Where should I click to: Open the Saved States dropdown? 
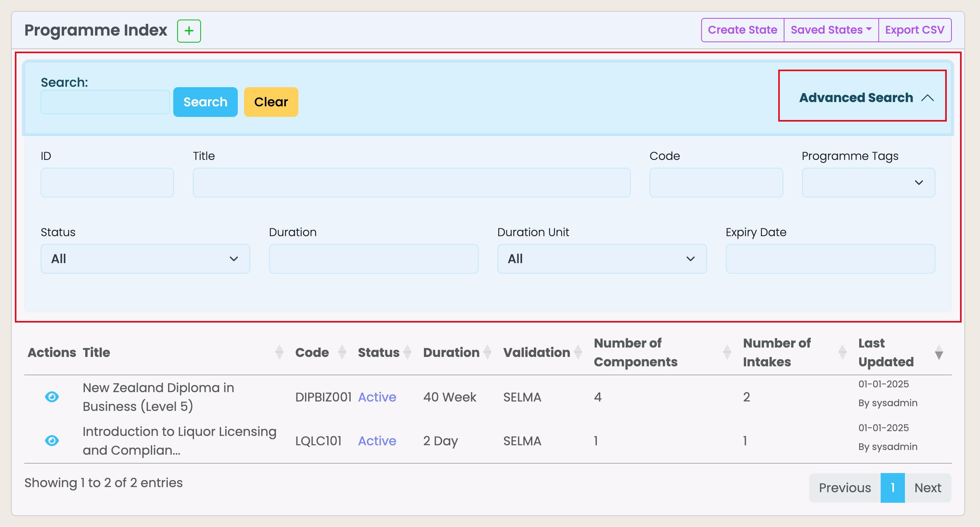point(831,30)
